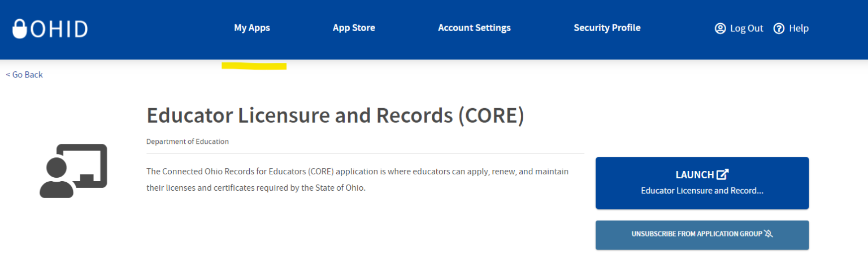
Task: Click the external-link icon beside LAUNCH
Action: point(723,175)
